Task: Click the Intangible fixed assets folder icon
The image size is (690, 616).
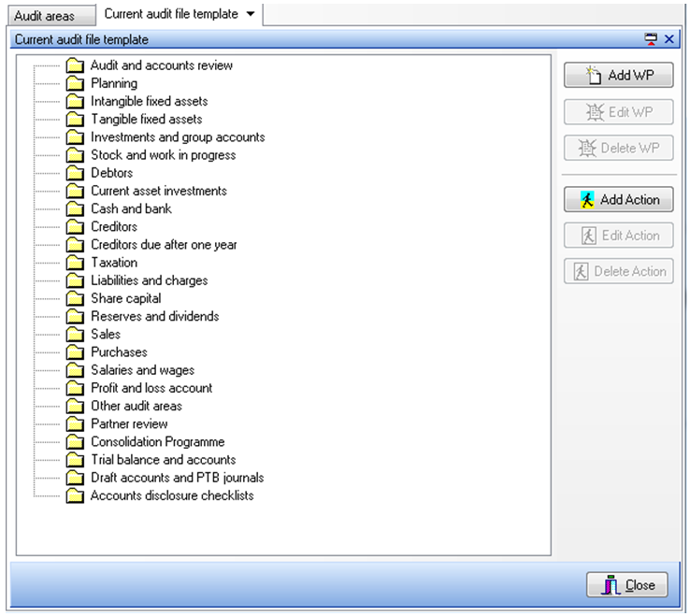Action: [x=75, y=102]
